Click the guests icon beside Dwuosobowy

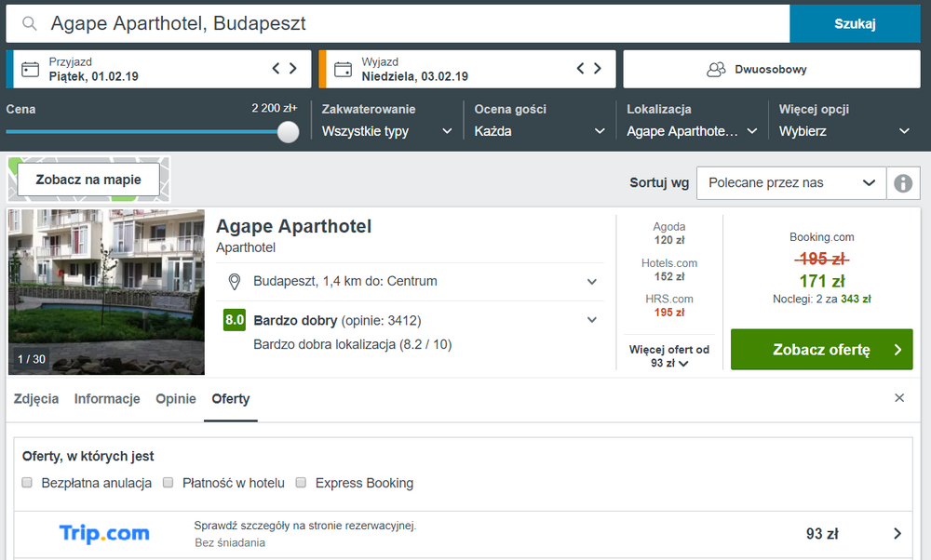716,70
